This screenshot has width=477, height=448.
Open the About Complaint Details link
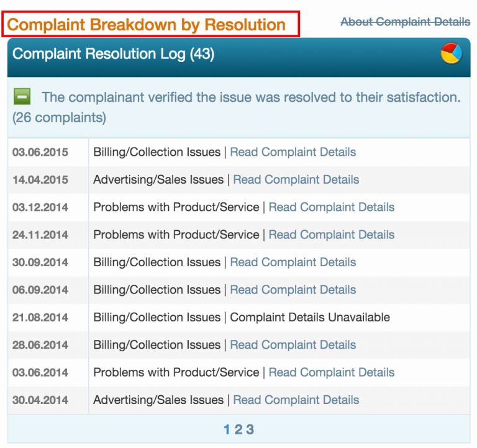[405, 22]
